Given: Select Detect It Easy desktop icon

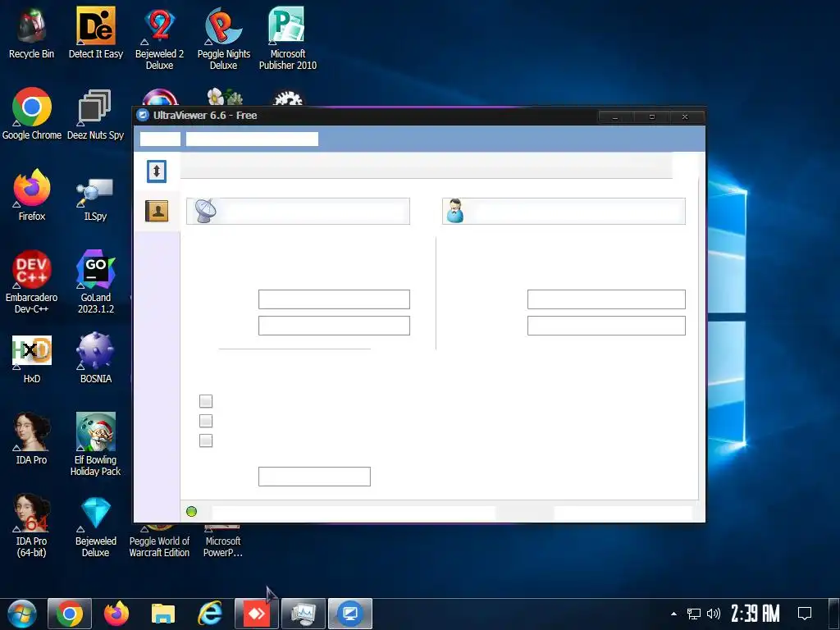Looking at the screenshot, I should coord(96,33).
